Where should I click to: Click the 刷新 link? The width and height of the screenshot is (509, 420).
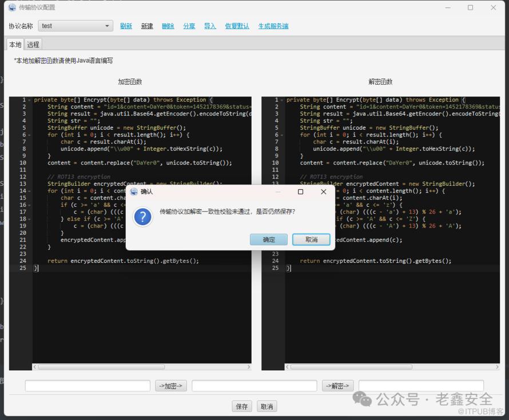(126, 26)
